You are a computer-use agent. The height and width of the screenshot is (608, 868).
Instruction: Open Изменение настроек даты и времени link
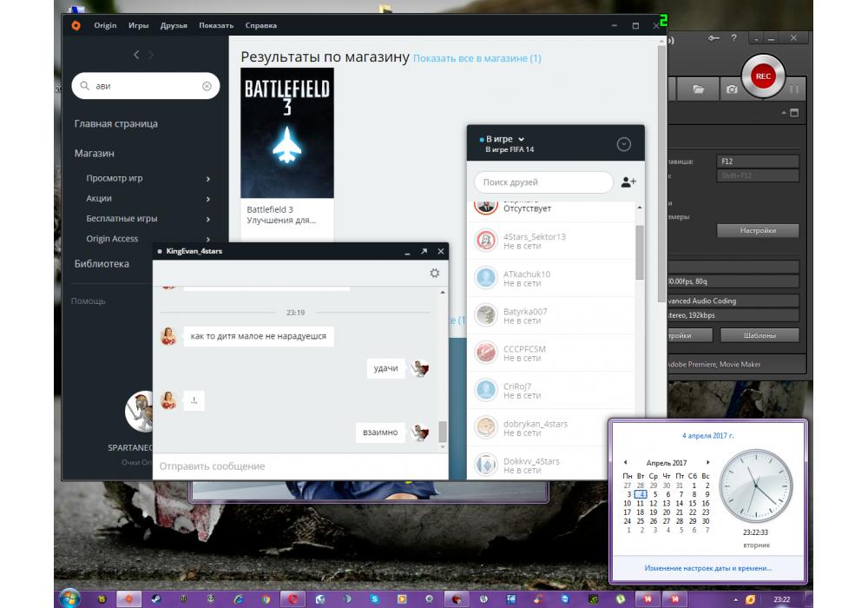click(708, 568)
